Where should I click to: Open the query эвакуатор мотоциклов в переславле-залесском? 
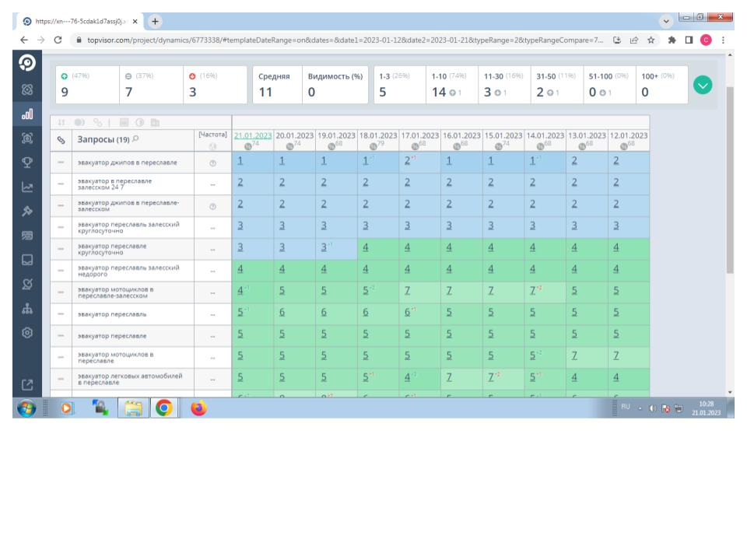pyautogui.click(x=116, y=292)
